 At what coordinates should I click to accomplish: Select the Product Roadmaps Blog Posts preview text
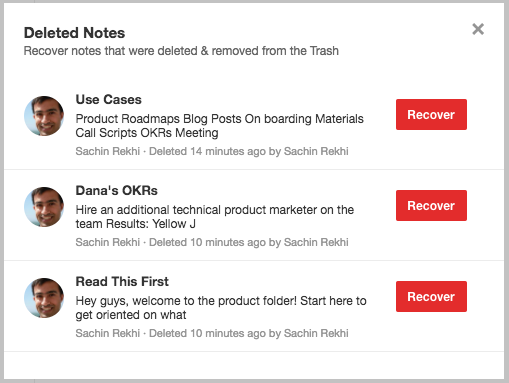point(219,126)
